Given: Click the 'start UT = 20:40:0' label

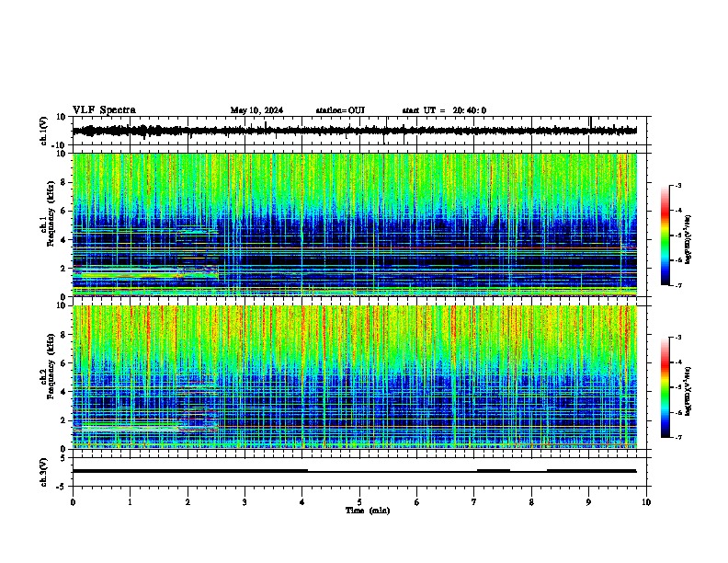Looking at the screenshot, I should pyautogui.click(x=444, y=110).
